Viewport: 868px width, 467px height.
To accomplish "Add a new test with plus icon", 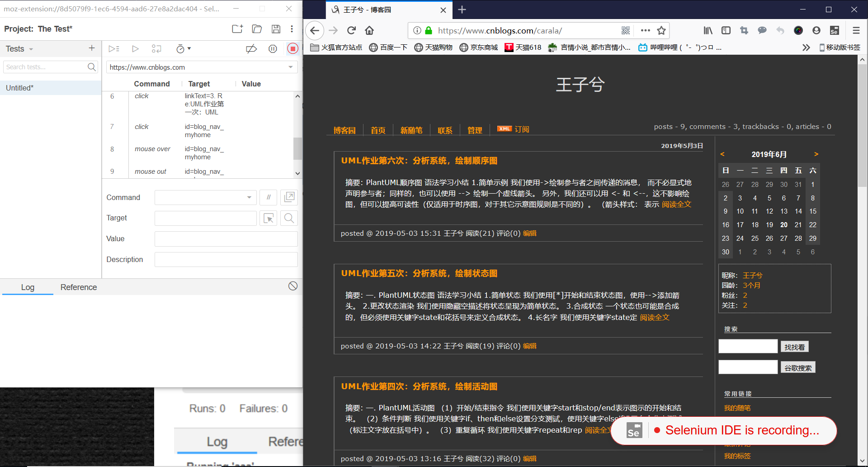I will point(92,48).
